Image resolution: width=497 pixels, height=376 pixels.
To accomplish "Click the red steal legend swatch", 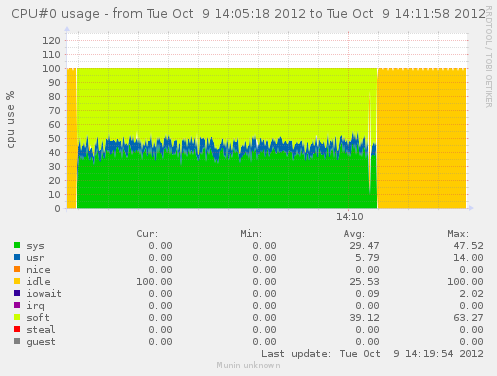I will tap(17, 329).
